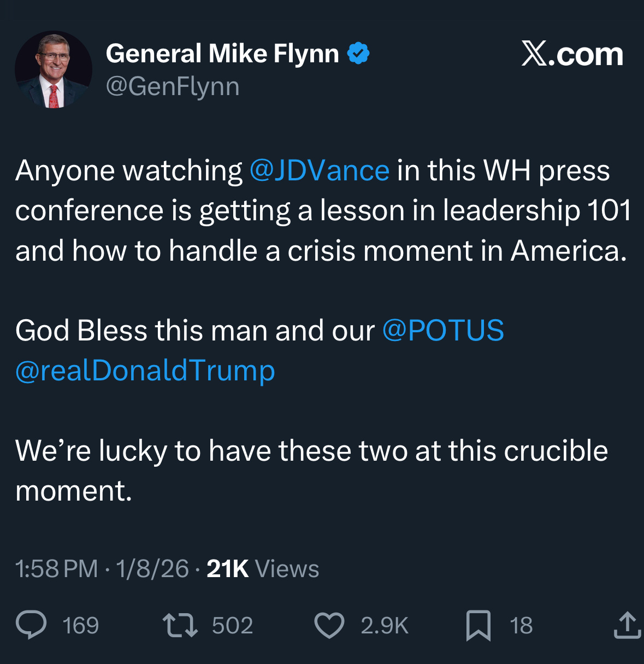View the 21K Views analytics
This screenshot has width=644, height=664.
(x=263, y=569)
